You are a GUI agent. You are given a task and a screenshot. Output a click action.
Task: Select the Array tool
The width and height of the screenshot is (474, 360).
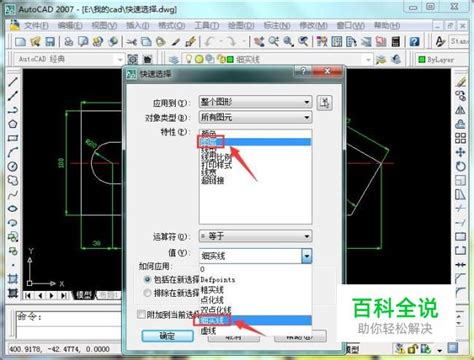[461, 138]
